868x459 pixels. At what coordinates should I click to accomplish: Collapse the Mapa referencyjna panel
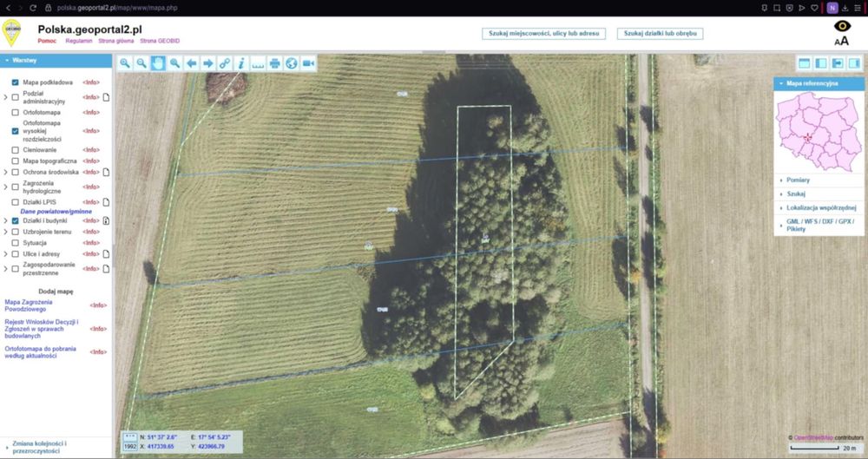click(819, 83)
